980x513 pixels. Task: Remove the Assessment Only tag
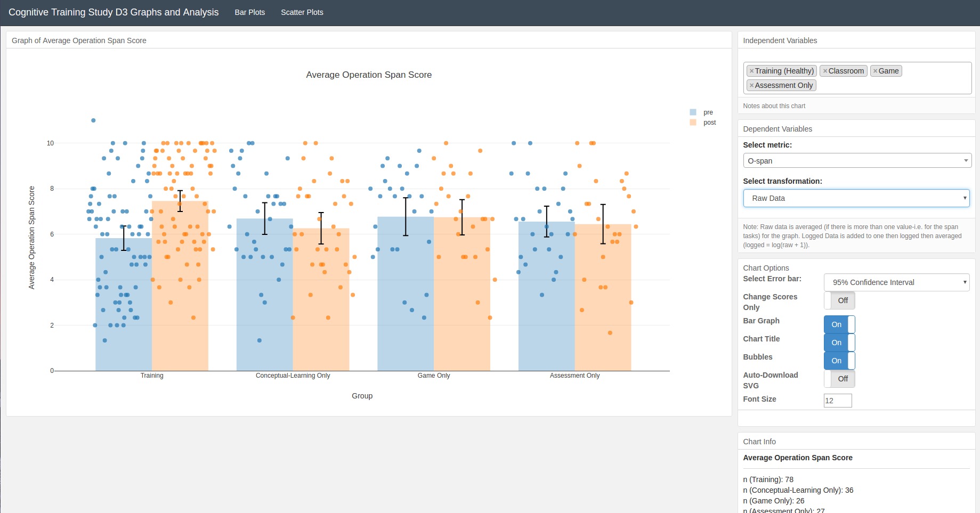(x=751, y=85)
